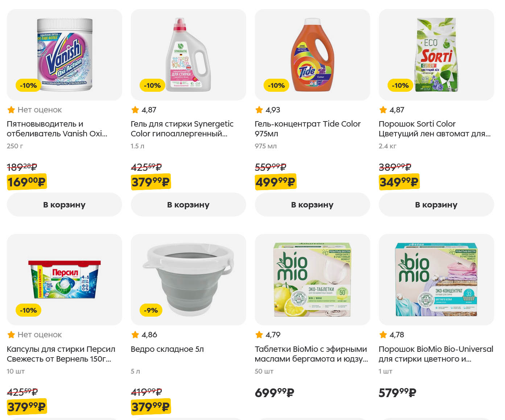Click the star icon beside rating 4,78
505x420 pixels.
(x=383, y=334)
